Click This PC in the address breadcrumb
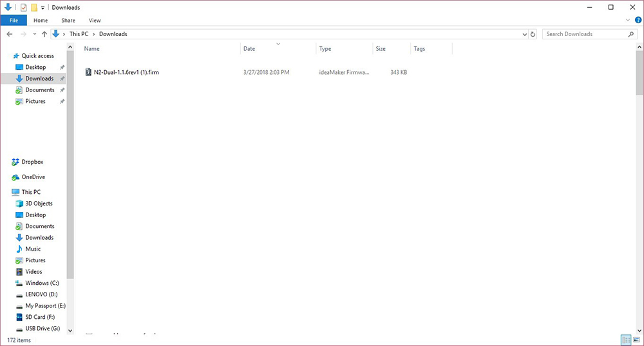Image resolution: width=644 pixels, height=346 pixels. [x=78, y=34]
